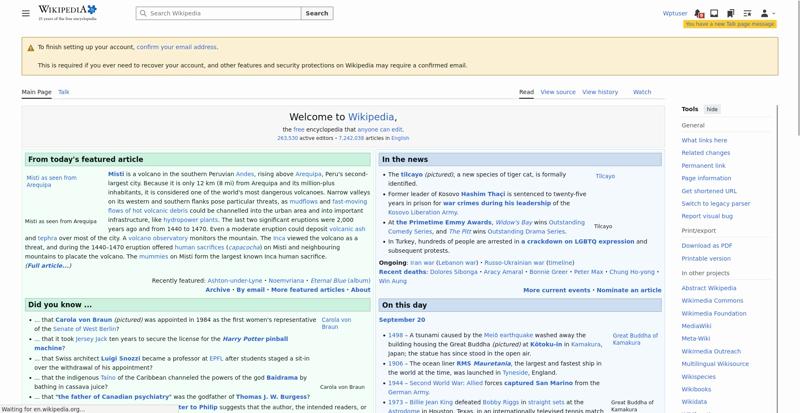Click Nominate an article link

[629, 290]
